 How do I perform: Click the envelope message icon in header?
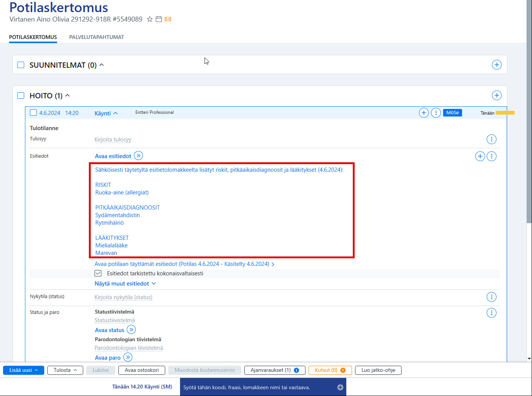click(x=168, y=19)
